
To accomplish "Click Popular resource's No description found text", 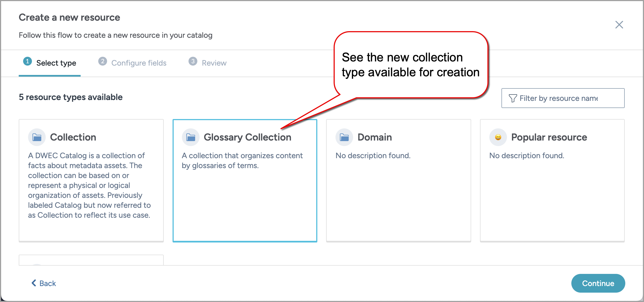I will pos(527,156).
